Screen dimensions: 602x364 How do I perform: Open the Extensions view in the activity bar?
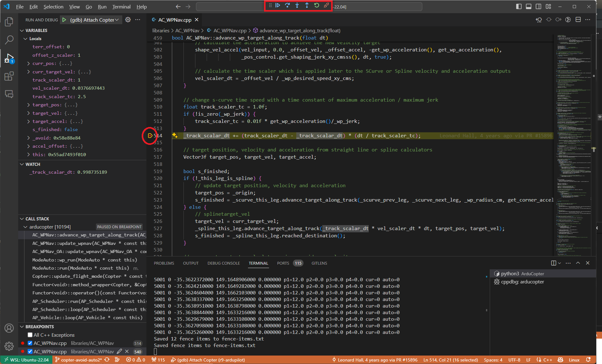[9, 76]
